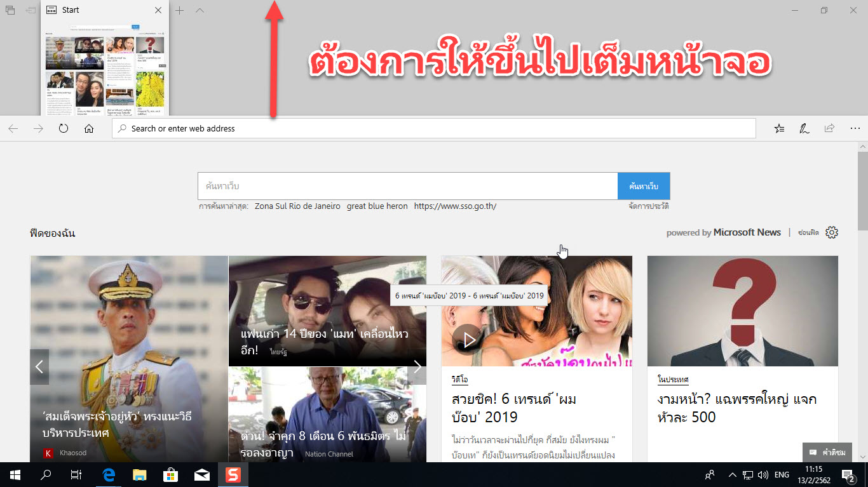Open recent search great blue heron
The width and height of the screenshot is (868, 487).
tap(377, 206)
